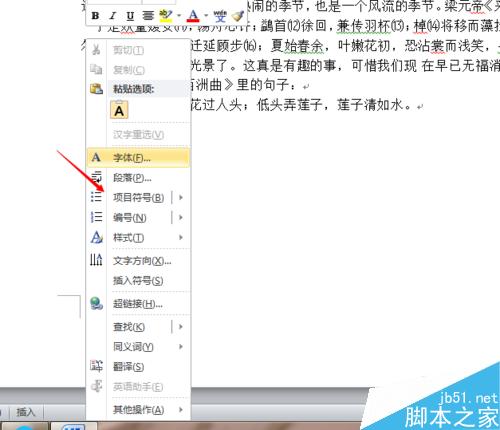The height and width of the screenshot is (430, 500).
Task: Click the paste options clipboard icon
Action: pyautogui.click(x=96, y=89)
